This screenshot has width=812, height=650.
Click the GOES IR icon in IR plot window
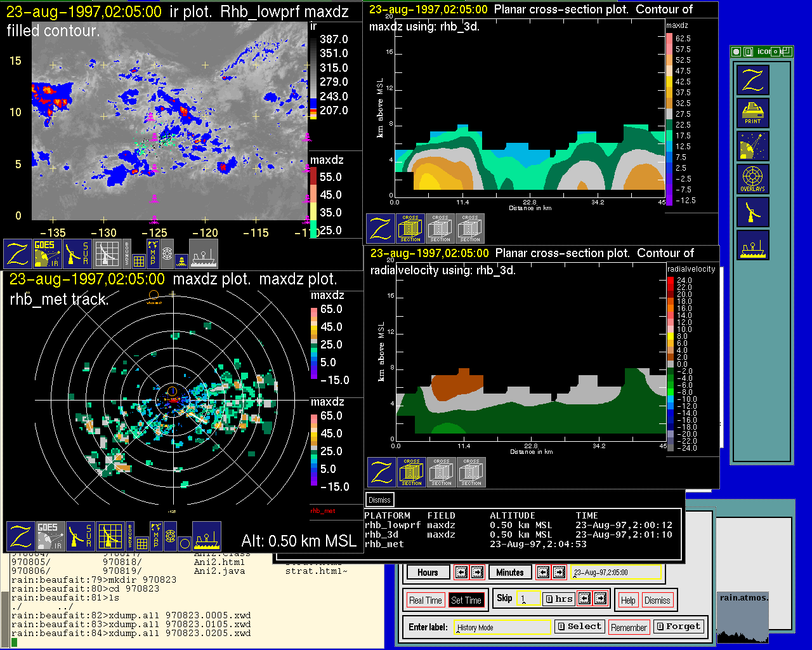48,253
